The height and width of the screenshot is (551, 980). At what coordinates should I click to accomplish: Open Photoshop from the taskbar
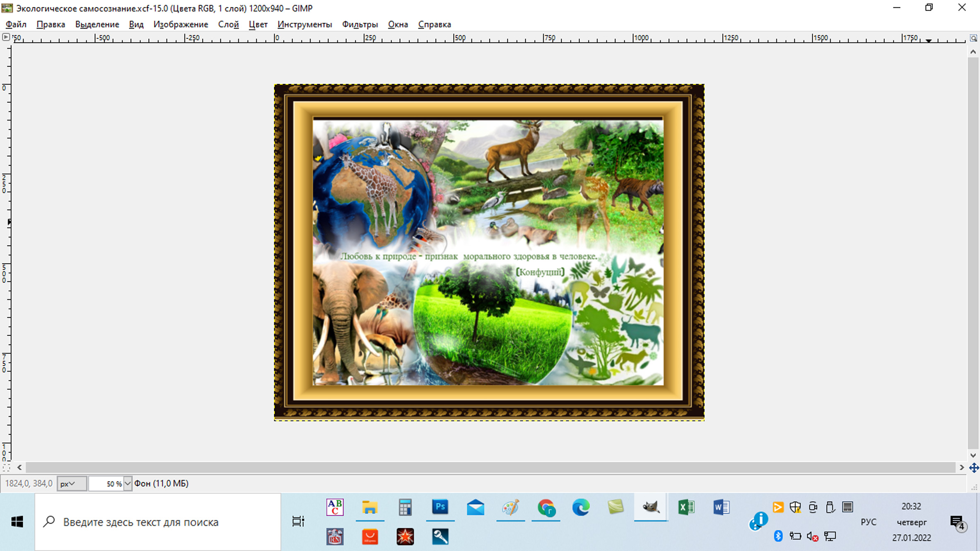440,507
